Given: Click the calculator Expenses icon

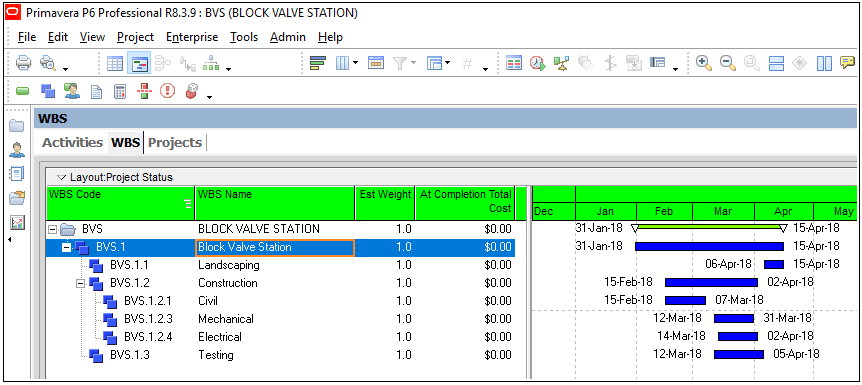Looking at the screenshot, I should pyautogui.click(x=120, y=91).
